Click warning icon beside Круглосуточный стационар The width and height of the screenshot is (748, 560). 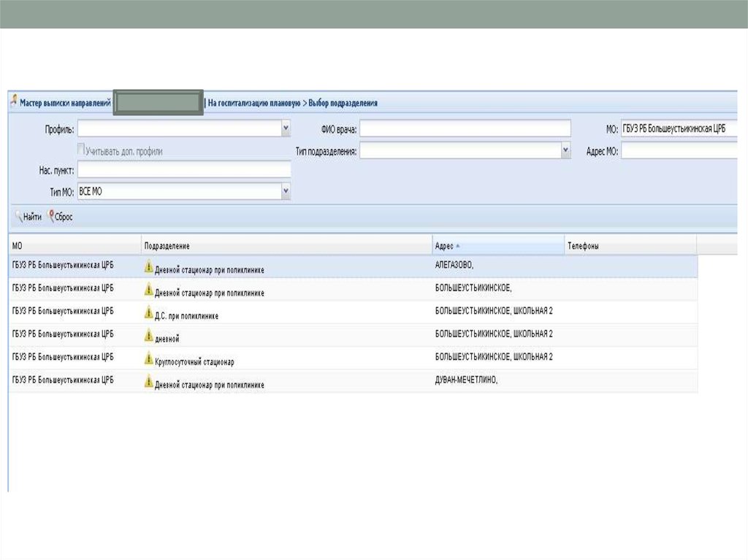coord(149,360)
